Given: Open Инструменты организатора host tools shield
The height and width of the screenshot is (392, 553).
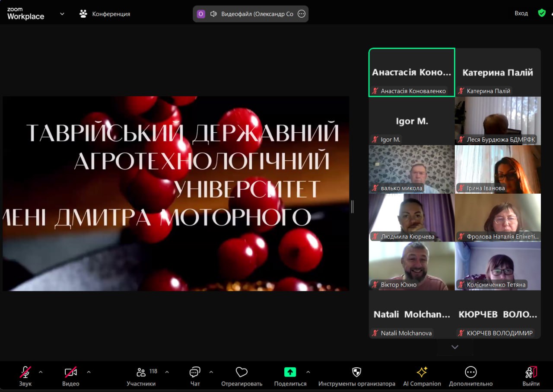Looking at the screenshot, I should (x=356, y=376).
